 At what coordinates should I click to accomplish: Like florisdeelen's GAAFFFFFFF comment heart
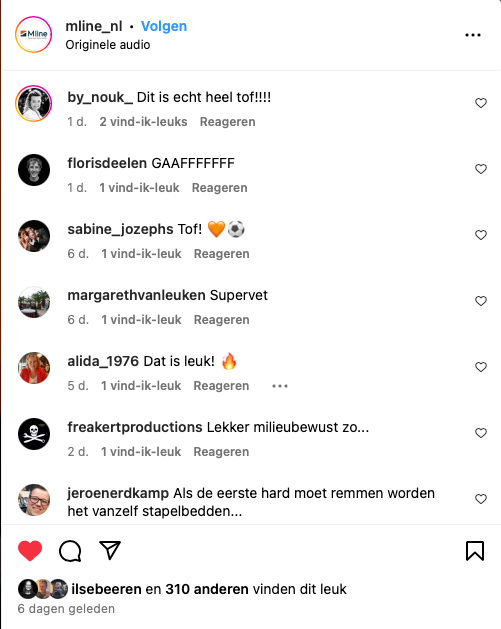tap(481, 169)
